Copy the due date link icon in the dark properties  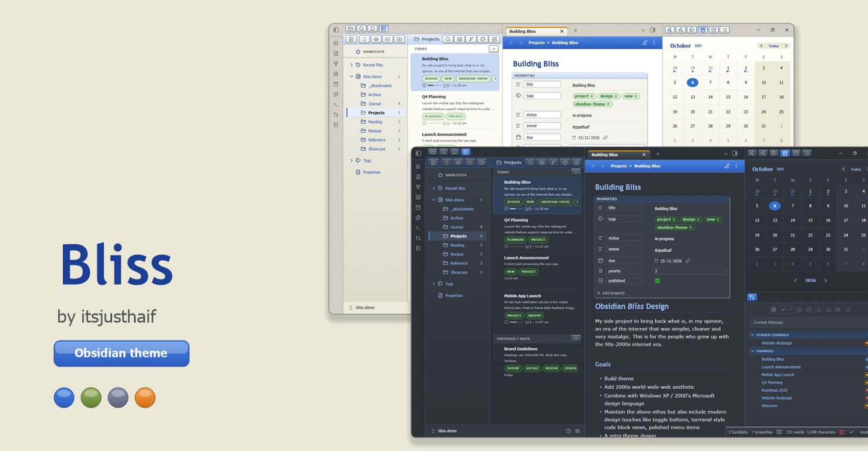[687, 261]
